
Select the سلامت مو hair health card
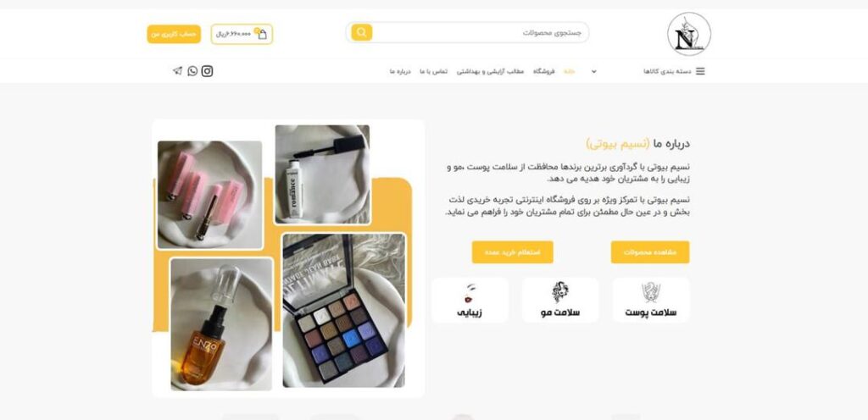coord(560,300)
